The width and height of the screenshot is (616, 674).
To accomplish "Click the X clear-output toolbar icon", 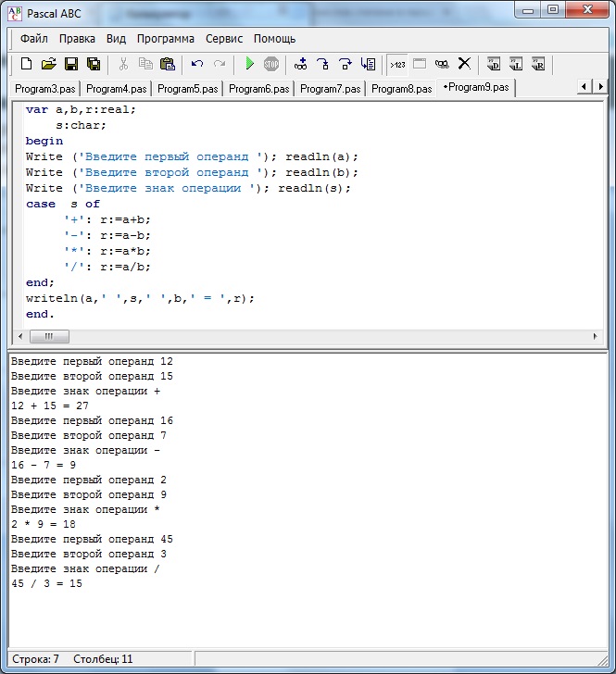I will pyautogui.click(x=464, y=64).
